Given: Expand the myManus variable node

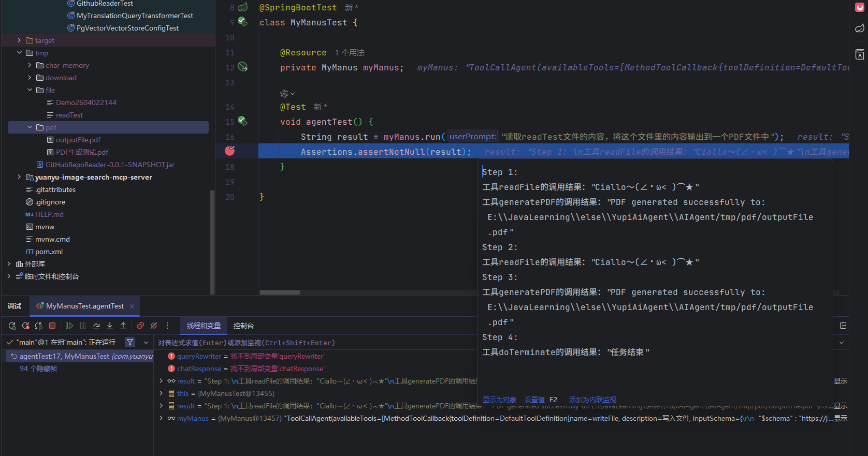Looking at the screenshot, I should pyautogui.click(x=161, y=418).
